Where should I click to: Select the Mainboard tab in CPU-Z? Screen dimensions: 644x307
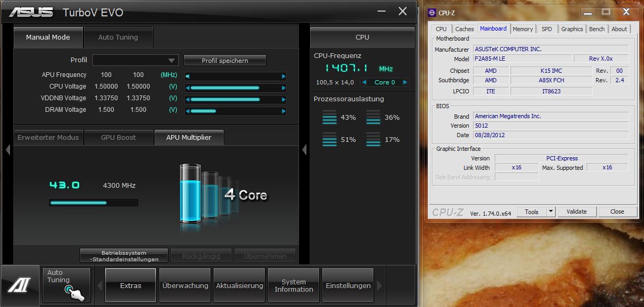[493, 28]
